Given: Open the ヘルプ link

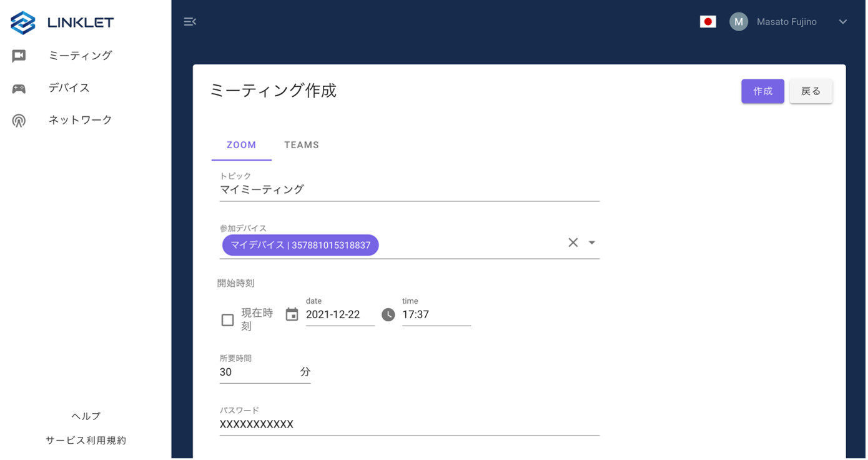Looking at the screenshot, I should click(x=86, y=416).
